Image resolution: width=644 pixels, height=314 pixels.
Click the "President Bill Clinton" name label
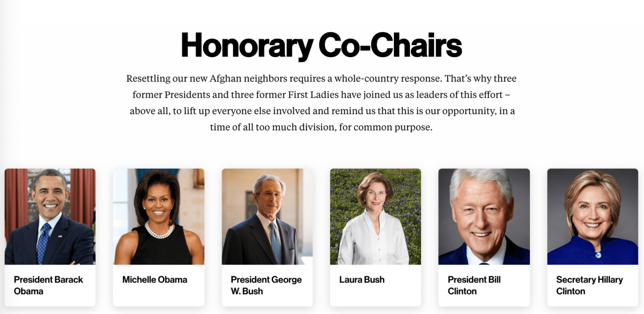point(474,285)
